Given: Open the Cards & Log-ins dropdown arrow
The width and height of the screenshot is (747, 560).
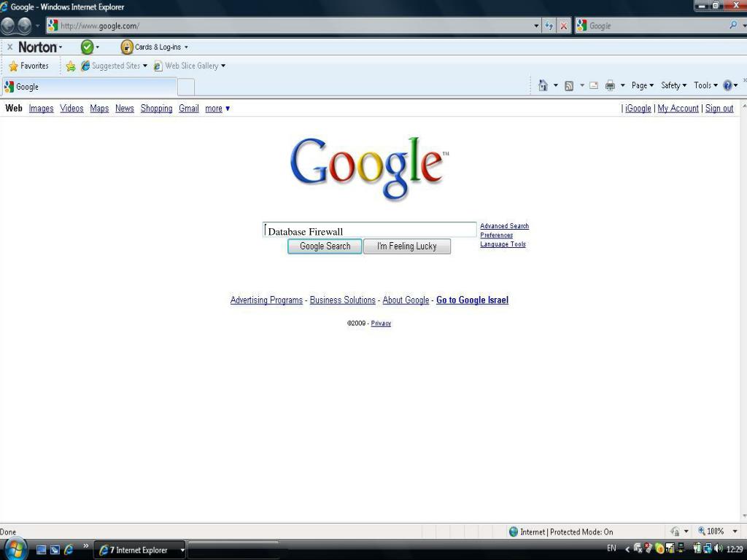Looking at the screenshot, I should (x=186, y=47).
